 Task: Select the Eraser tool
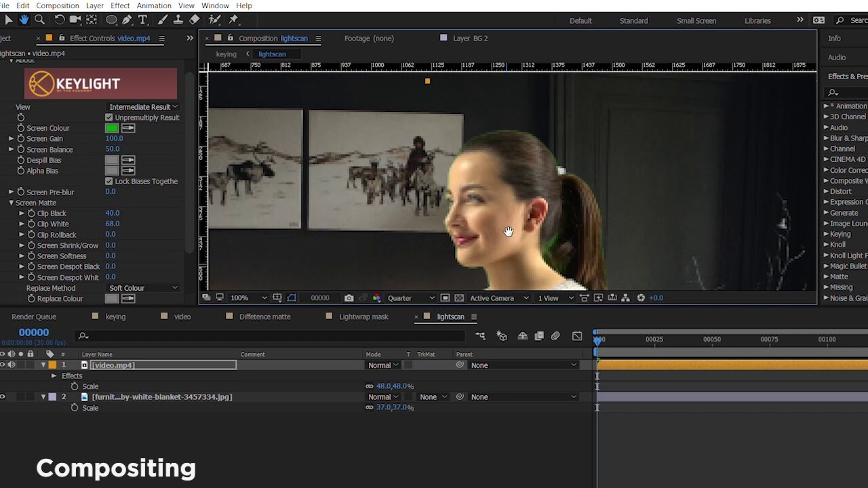(x=195, y=20)
